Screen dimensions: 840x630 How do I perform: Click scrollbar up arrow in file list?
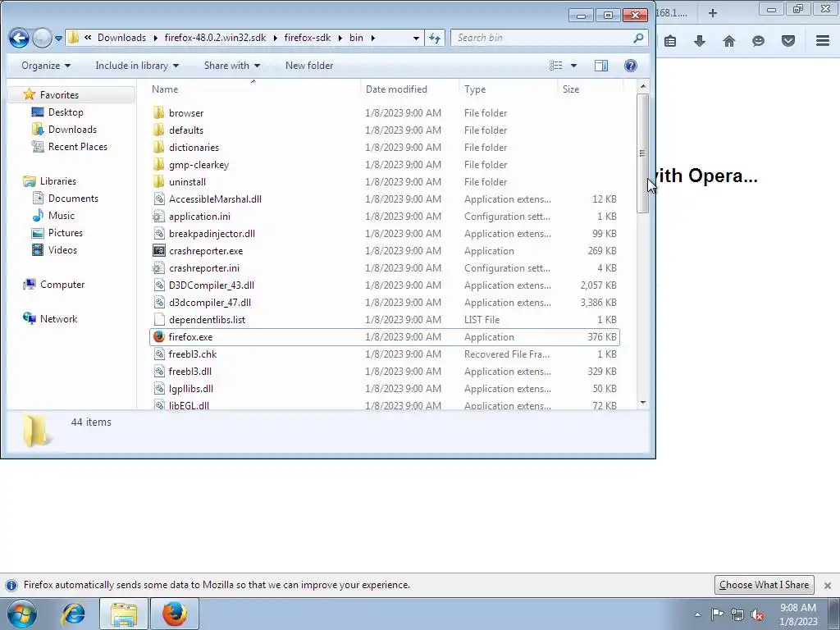point(643,86)
